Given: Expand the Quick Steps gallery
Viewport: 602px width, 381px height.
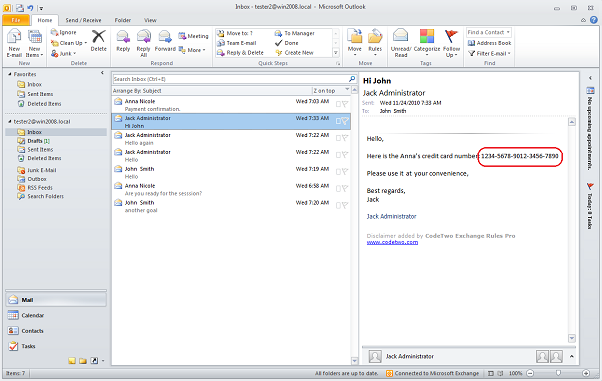Looking at the screenshot, I should tap(336, 53).
